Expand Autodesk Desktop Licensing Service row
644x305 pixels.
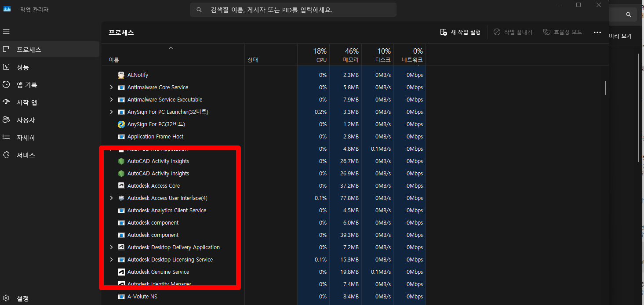(x=111, y=260)
